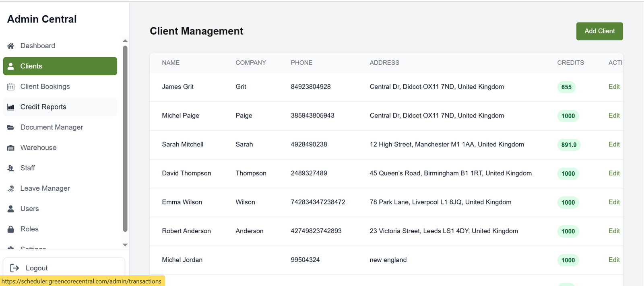Click James Grit's 655 credits badge
Screen dimensions: 644x286
[x=566, y=87]
